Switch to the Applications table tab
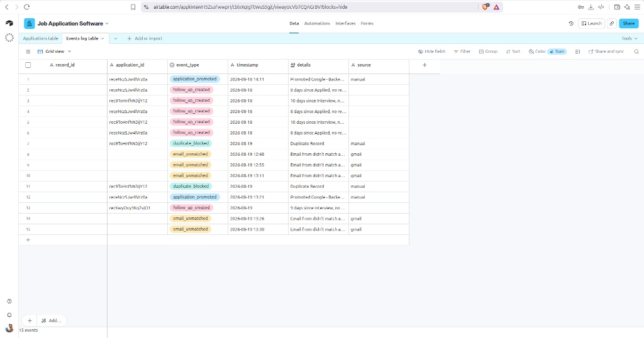The image size is (644, 338). coord(40,38)
